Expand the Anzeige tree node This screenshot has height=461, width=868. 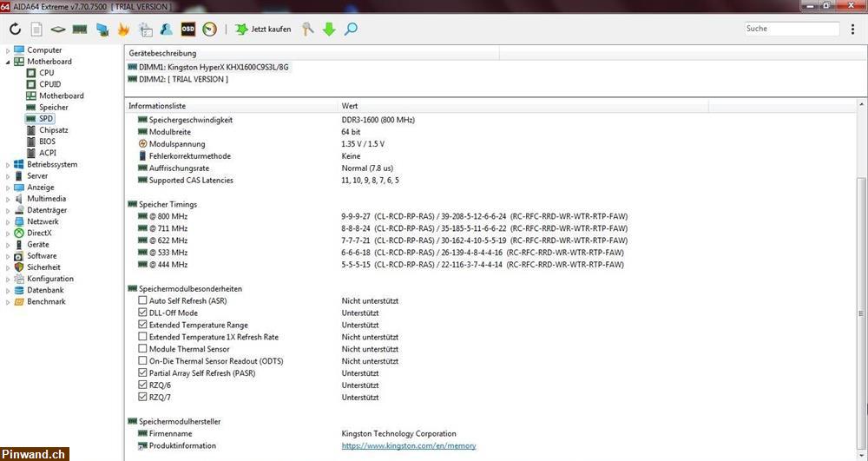point(8,188)
